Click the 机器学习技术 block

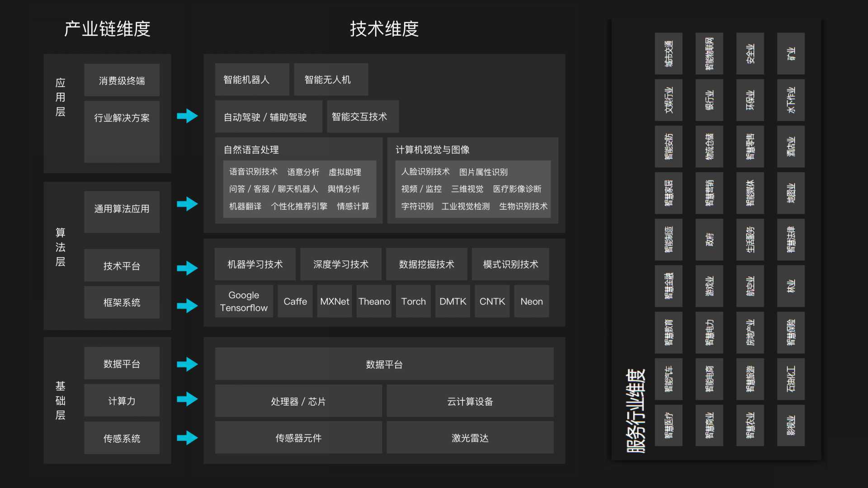[x=255, y=264]
